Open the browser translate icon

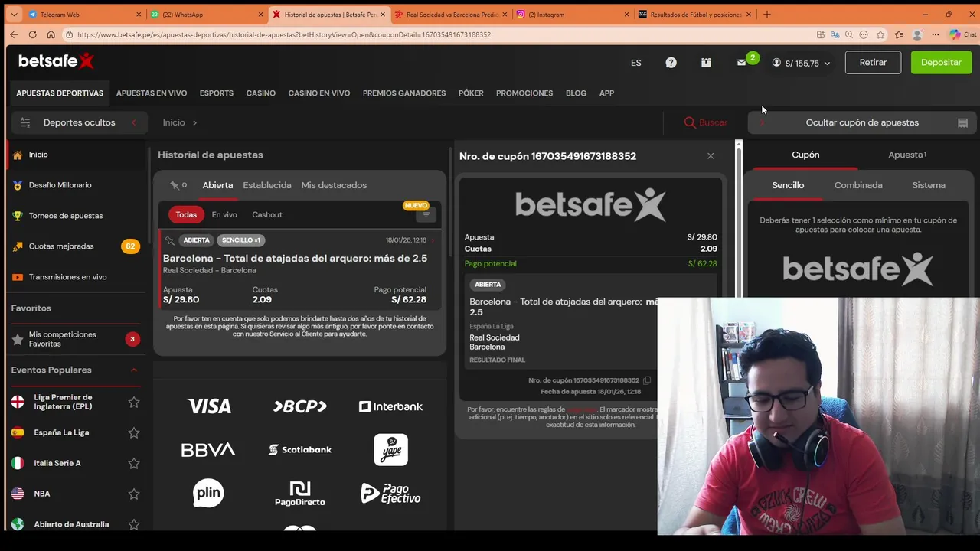pyautogui.click(x=835, y=34)
